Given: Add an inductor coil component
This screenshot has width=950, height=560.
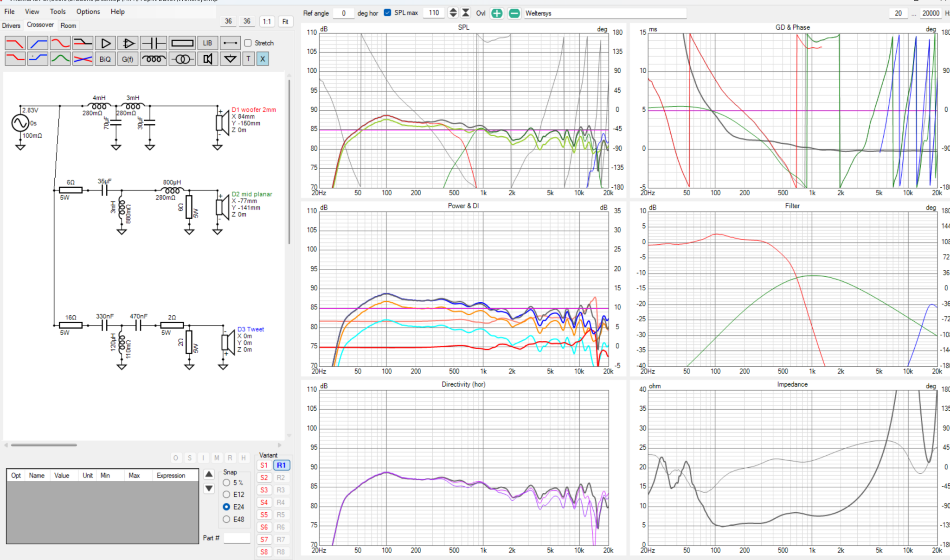Looking at the screenshot, I should [153, 59].
